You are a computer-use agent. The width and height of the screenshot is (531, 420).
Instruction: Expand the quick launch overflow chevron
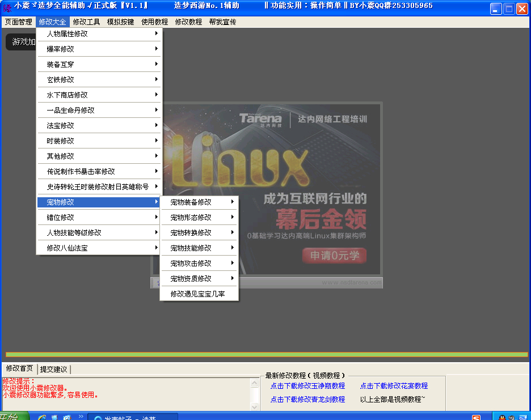81,416
